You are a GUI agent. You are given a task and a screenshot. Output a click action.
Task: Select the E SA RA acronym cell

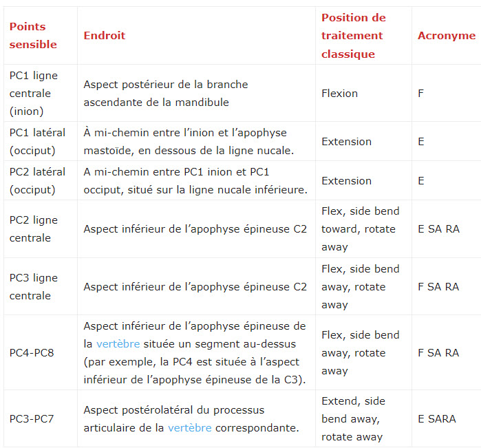(x=438, y=229)
